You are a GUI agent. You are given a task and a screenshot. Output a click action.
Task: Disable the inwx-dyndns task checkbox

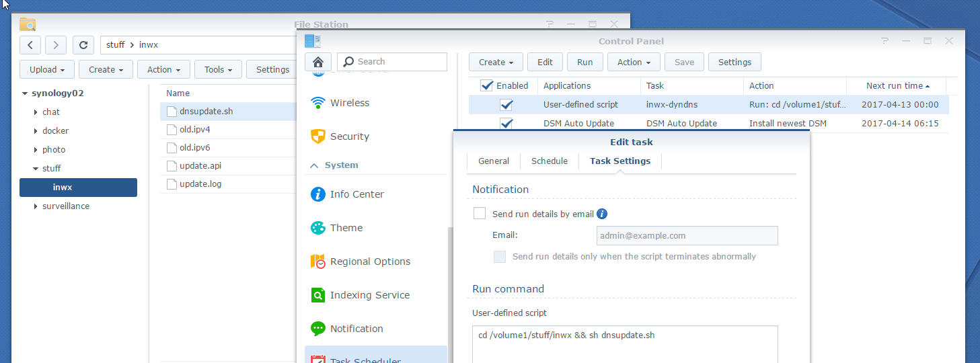(x=506, y=105)
